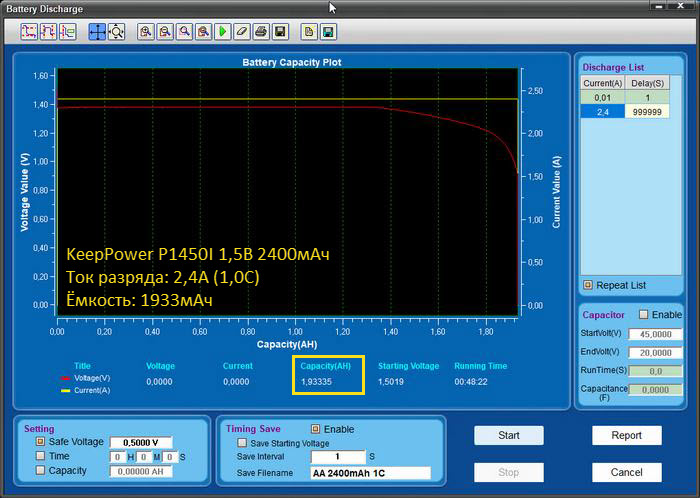Click the eraser icon in the toolbar

tap(241, 32)
